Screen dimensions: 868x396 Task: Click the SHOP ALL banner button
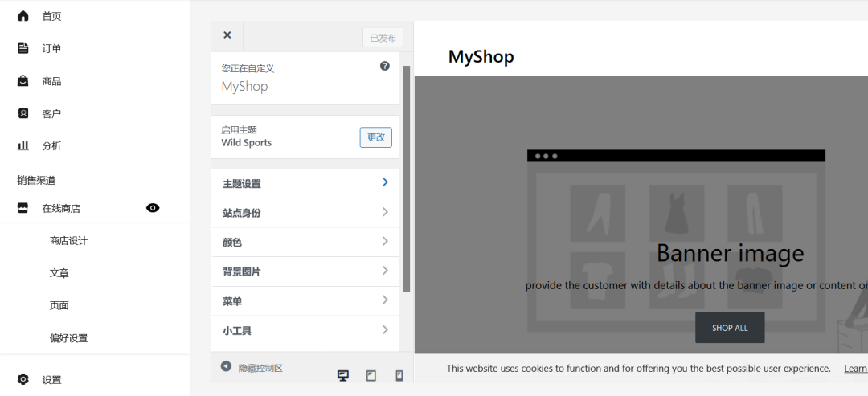(730, 328)
